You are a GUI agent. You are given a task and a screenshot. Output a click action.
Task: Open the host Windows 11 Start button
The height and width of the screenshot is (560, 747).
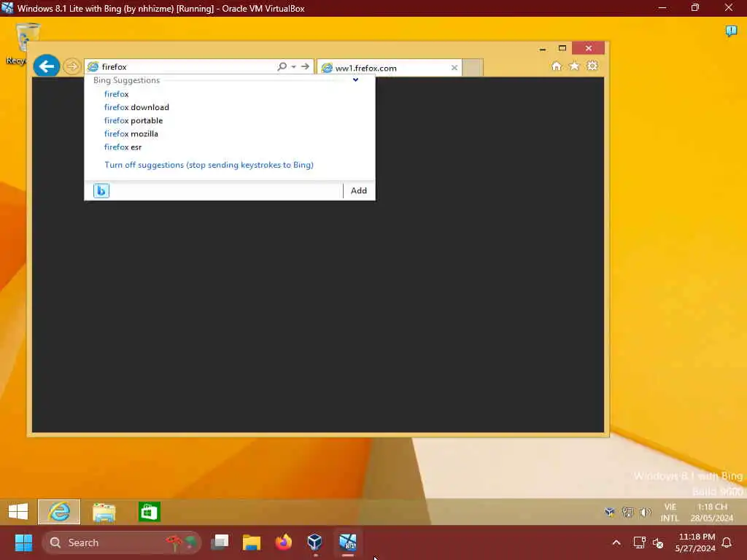click(x=23, y=542)
